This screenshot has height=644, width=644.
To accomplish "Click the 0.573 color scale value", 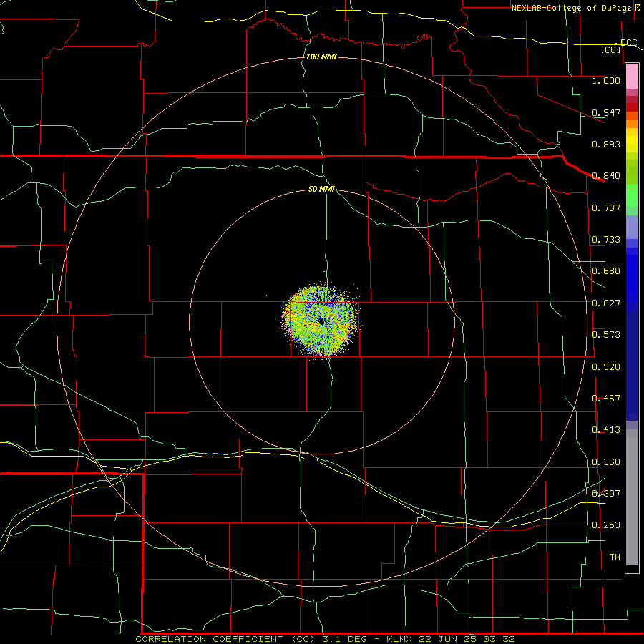I will click(x=606, y=335).
